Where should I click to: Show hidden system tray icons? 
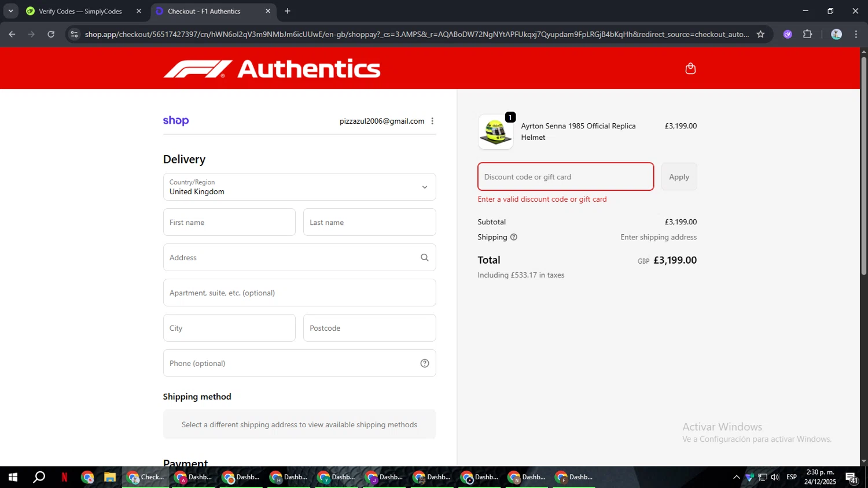736,477
